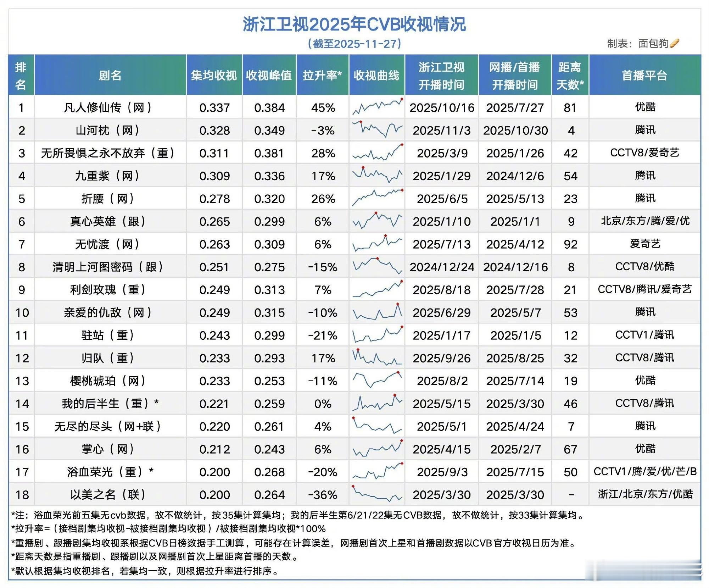Click the 拉升率 formula footnote line

click(168, 528)
